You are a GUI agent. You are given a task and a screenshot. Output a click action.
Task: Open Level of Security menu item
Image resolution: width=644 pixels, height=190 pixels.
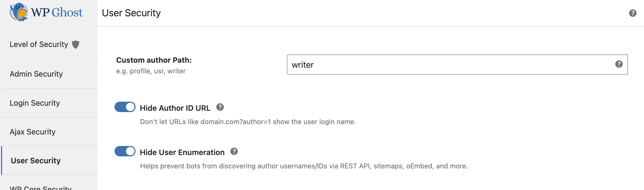tap(49, 44)
